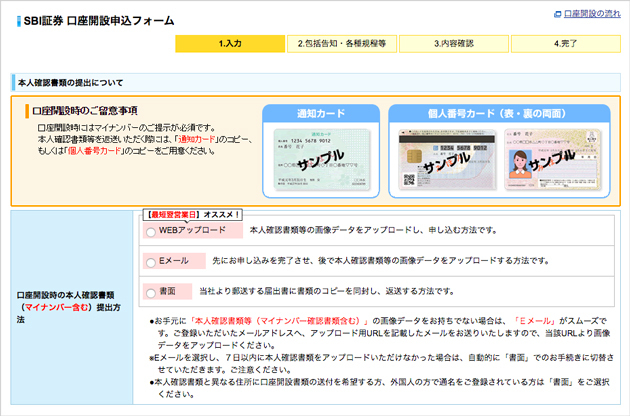This screenshot has height=416, width=630.
Task: Click the red 個人番号カード text in notice
Action: tap(94, 151)
